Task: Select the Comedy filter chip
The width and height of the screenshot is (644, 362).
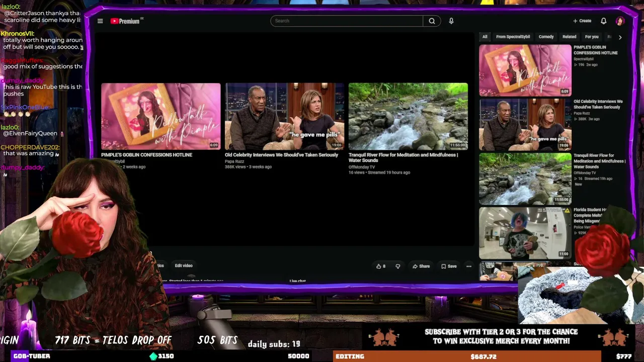Action: (x=546, y=37)
